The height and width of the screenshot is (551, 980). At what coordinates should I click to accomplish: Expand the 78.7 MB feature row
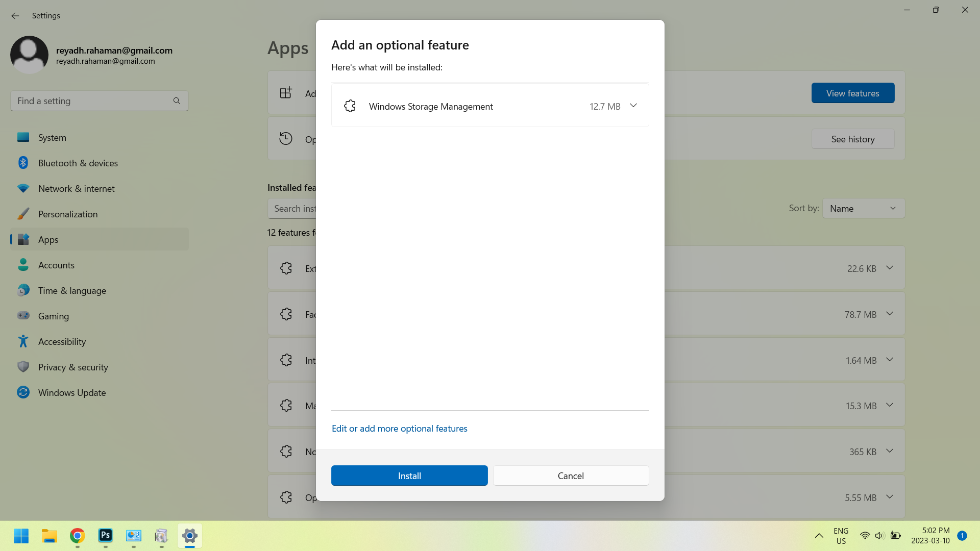point(889,314)
